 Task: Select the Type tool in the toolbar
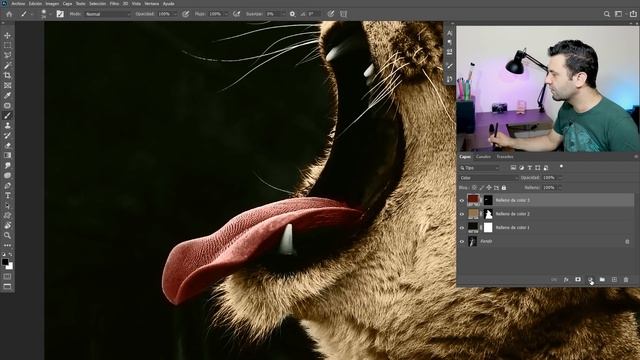[7, 196]
